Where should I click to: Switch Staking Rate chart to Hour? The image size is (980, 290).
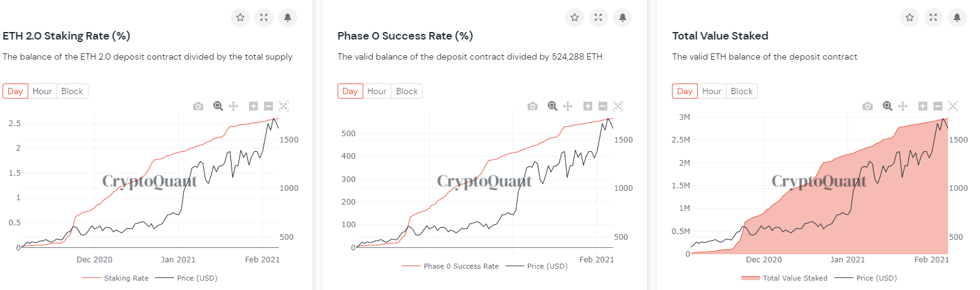tap(42, 91)
